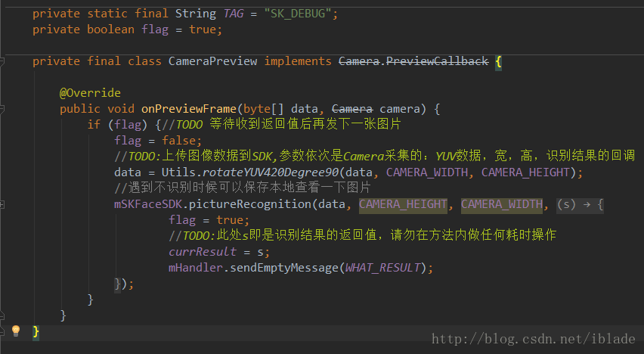
Task: Click the folded closing "})" marker
Action: tap(118, 284)
